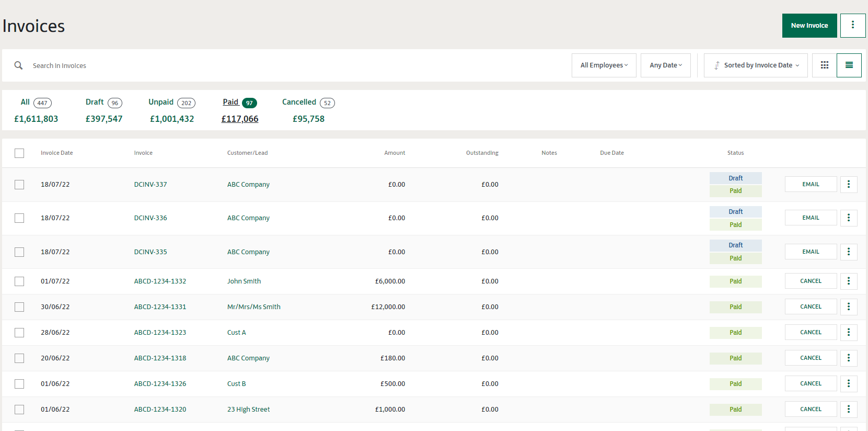Open row actions menu for ABCD-1234-1320
This screenshot has height=431, width=868.
coord(848,410)
